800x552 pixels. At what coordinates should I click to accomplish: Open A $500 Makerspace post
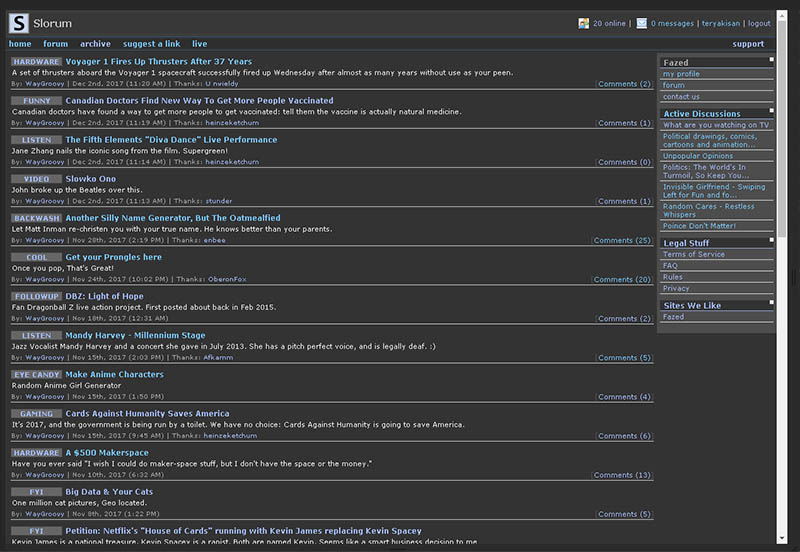click(107, 453)
